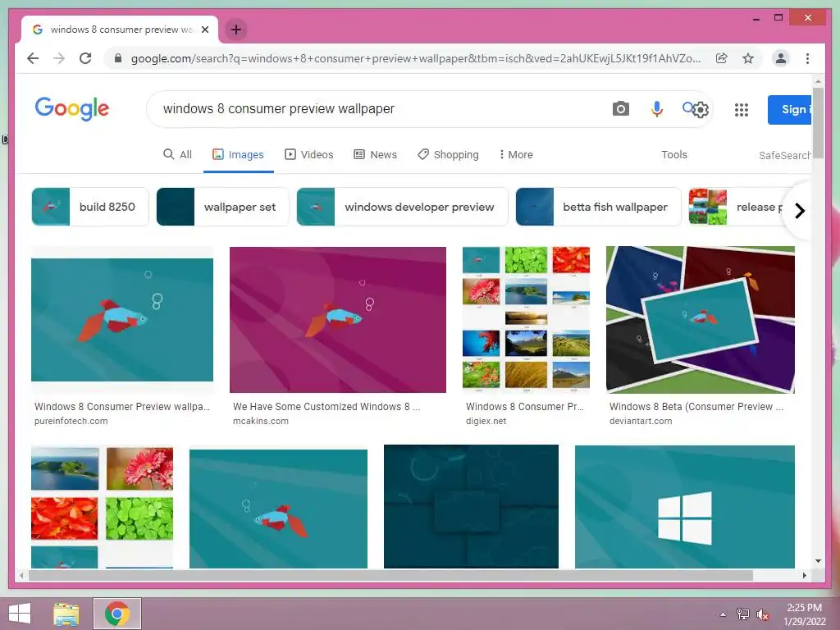Switch to the All results tab
This screenshot has width=840, height=630.
click(177, 154)
